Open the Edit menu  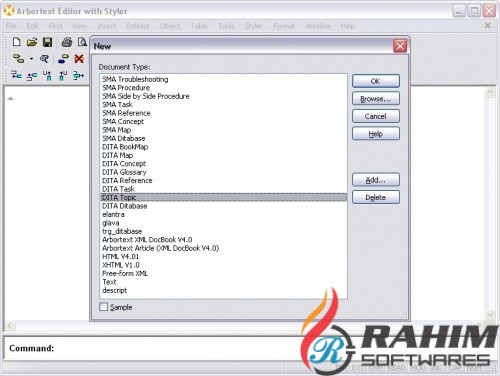[32, 26]
